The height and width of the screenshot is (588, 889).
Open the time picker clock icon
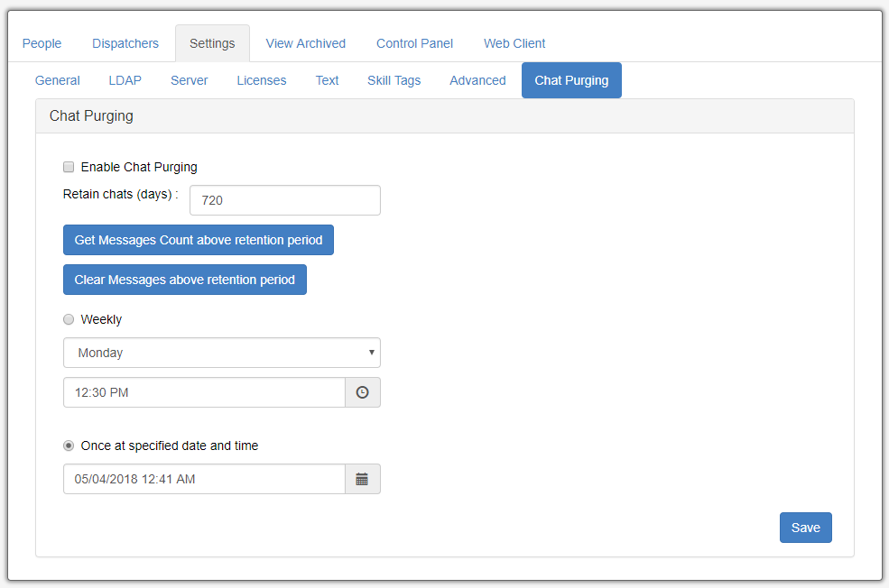point(362,392)
